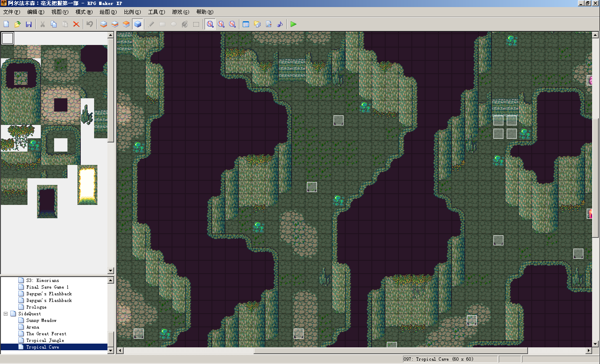Open the 工具 (Tools) menu
Screen dimensions: 600x364
point(156,12)
